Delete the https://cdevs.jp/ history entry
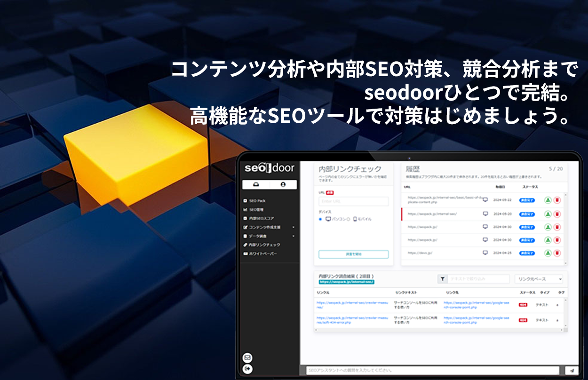Image resolution: width=588 pixels, height=380 pixels. coord(557,253)
